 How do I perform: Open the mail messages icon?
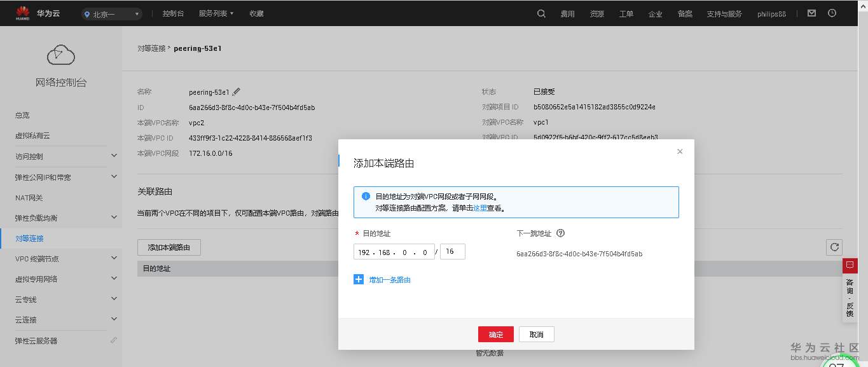tap(811, 13)
